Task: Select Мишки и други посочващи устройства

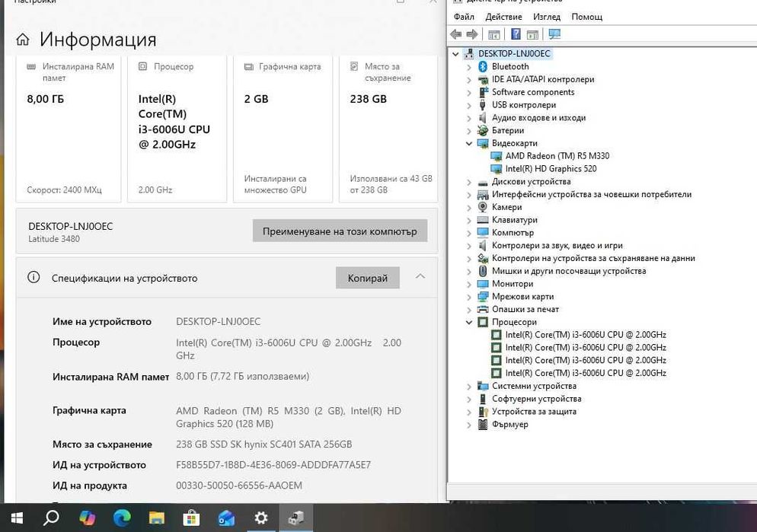Action: pos(569,271)
